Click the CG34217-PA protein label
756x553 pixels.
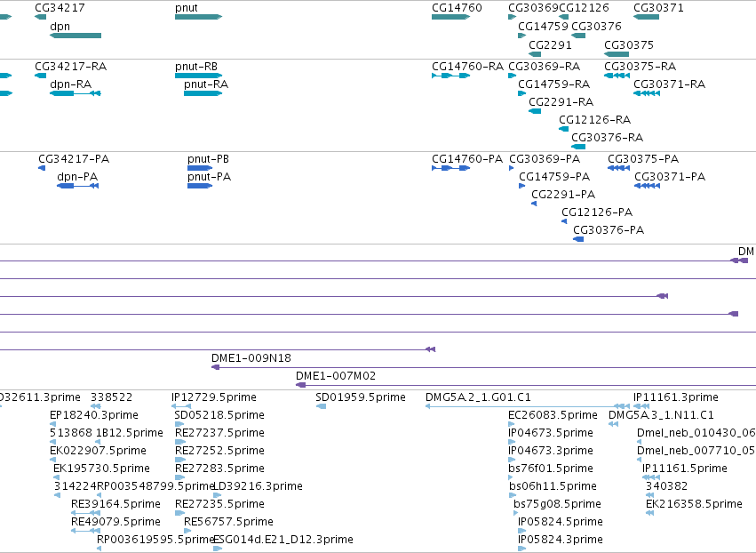tap(74, 159)
